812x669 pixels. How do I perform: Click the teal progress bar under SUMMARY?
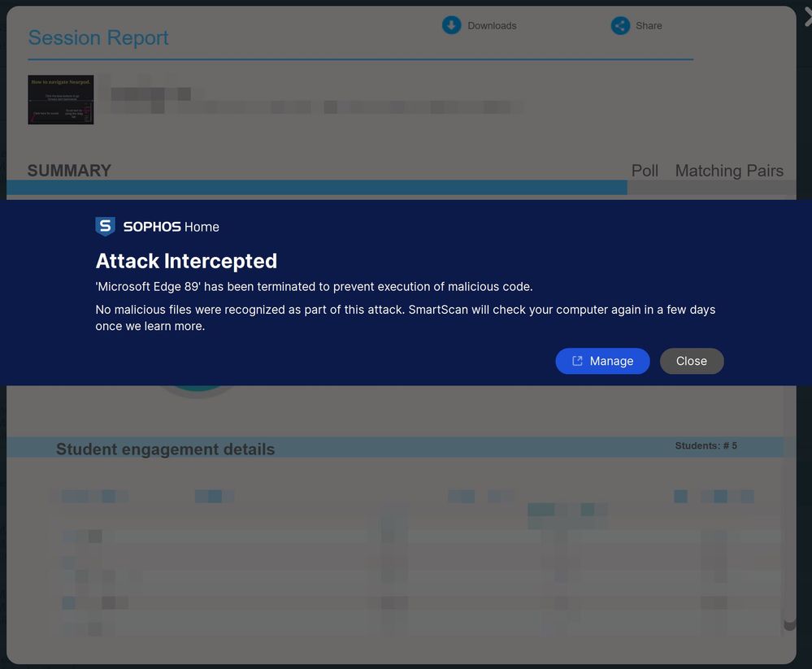(x=317, y=189)
